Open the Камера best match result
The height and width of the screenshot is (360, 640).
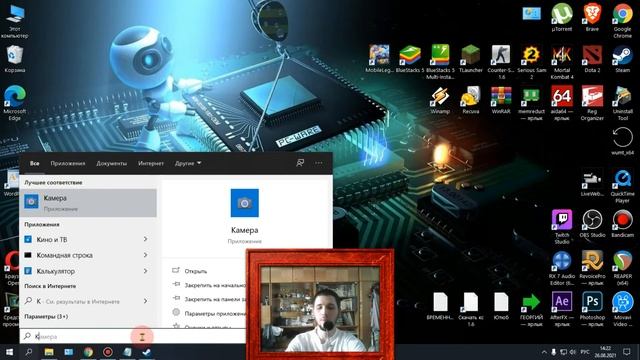(88, 203)
